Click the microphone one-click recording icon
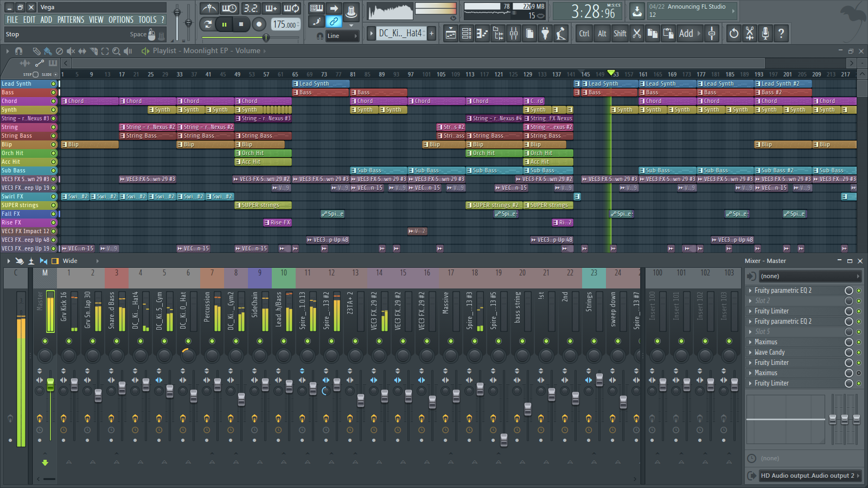Screen dimensions: 868x488 click(765, 34)
